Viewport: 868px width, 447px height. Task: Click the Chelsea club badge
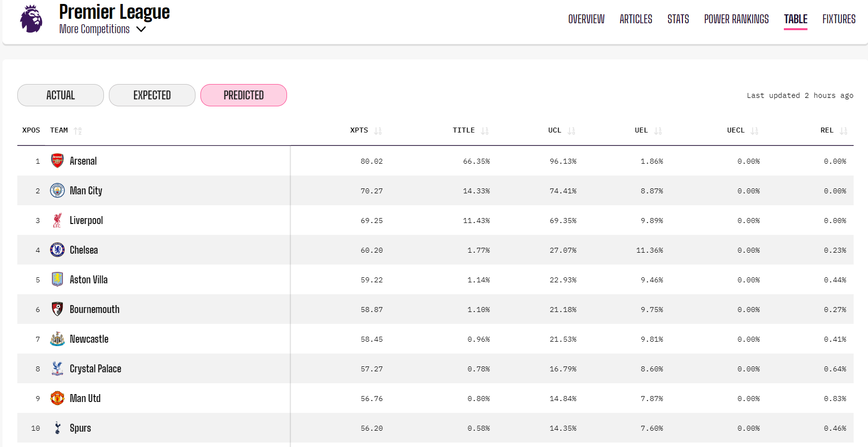pos(57,250)
